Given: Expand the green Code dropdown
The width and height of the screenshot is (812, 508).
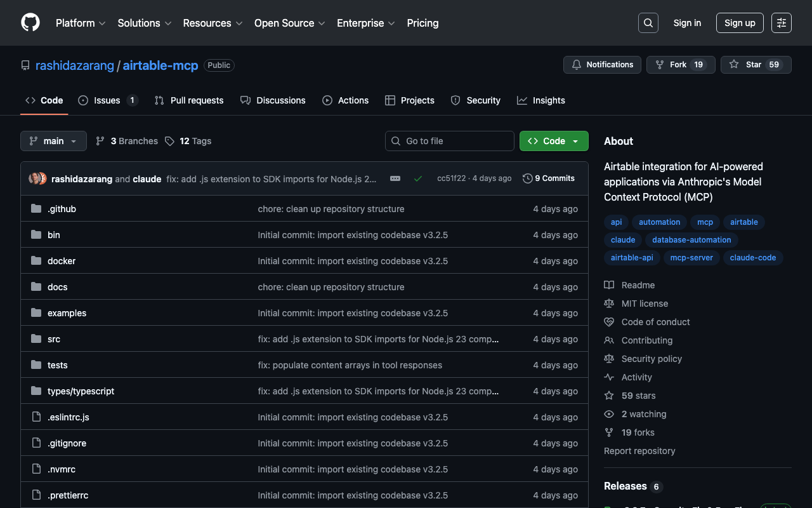Looking at the screenshot, I should (553, 141).
